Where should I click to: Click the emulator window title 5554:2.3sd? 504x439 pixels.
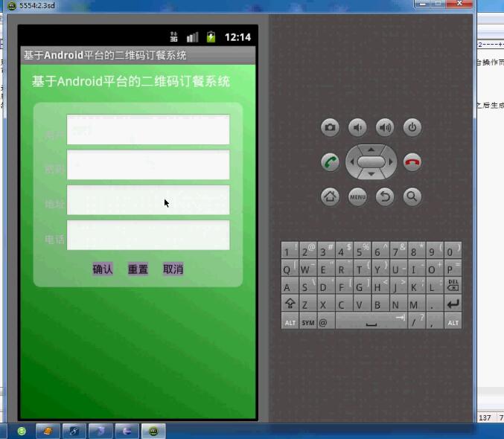[x=37, y=5]
